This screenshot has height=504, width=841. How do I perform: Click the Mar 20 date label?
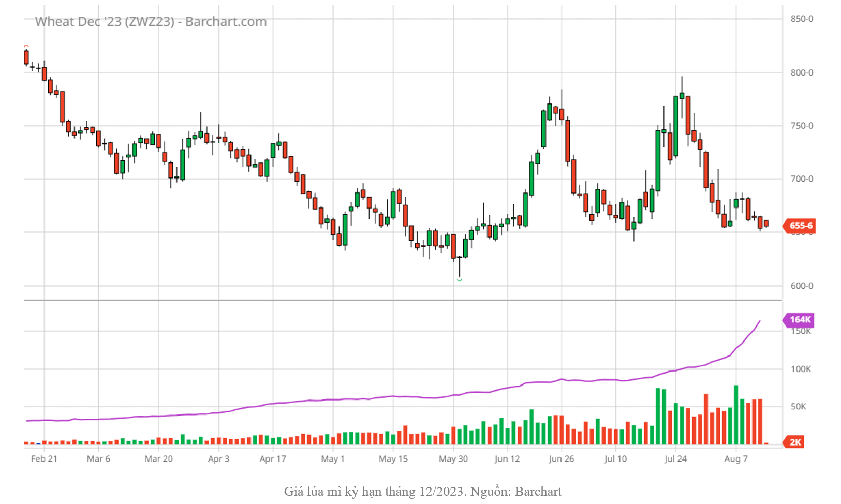(x=159, y=459)
